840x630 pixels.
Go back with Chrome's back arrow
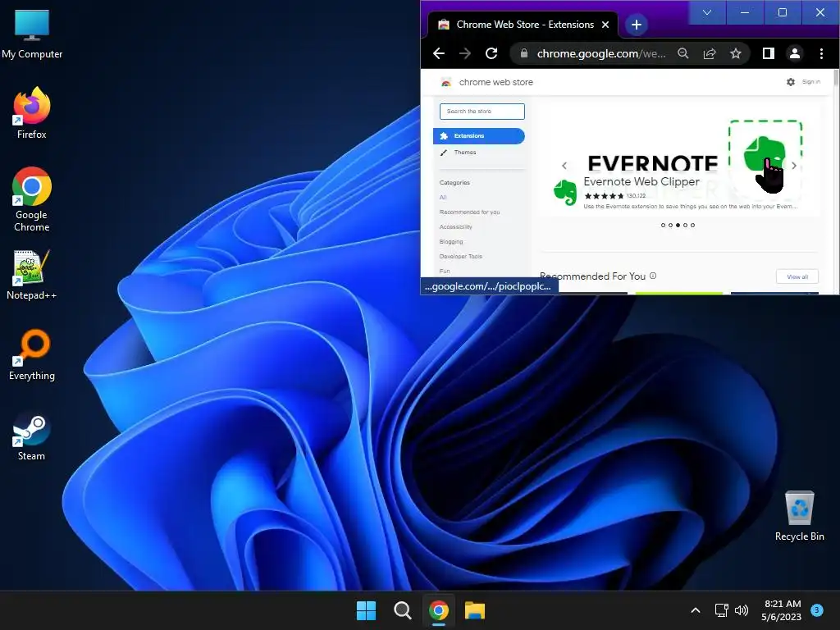(x=439, y=53)
